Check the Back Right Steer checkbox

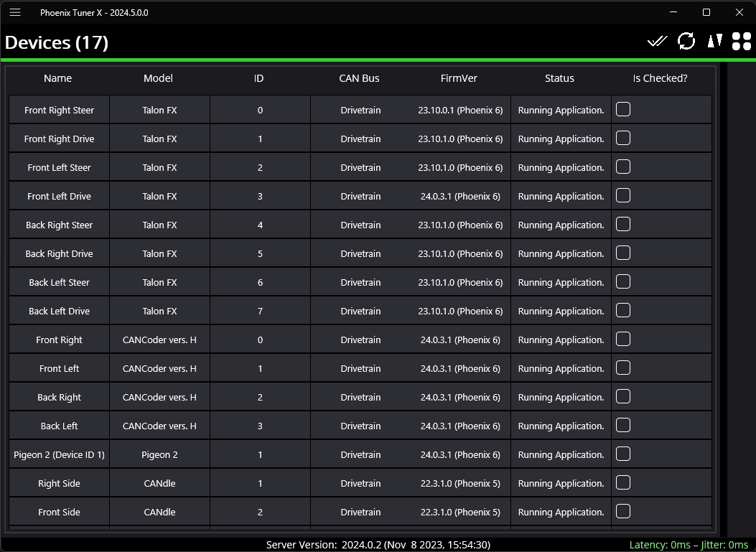coord(623,224)
